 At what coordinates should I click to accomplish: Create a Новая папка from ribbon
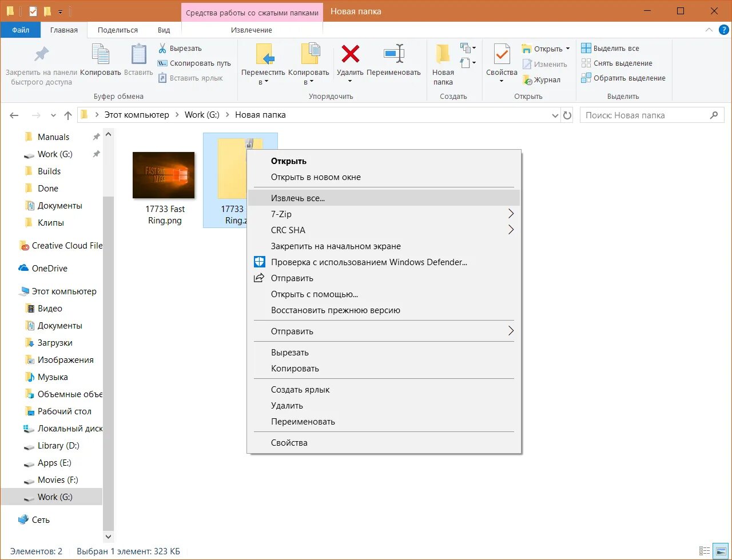[x=443, y=64]
